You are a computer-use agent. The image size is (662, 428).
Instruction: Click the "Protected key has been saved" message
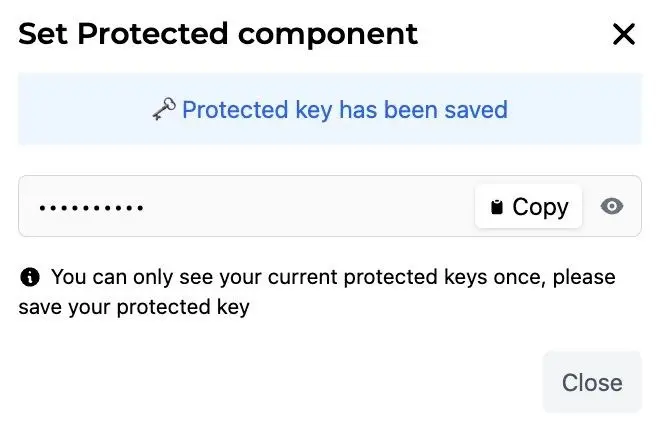coord(344,110)
